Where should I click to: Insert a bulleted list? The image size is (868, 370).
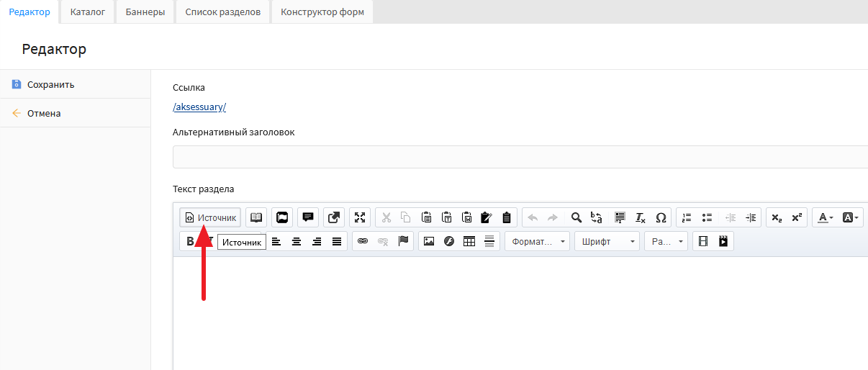[x=707, y=217]
